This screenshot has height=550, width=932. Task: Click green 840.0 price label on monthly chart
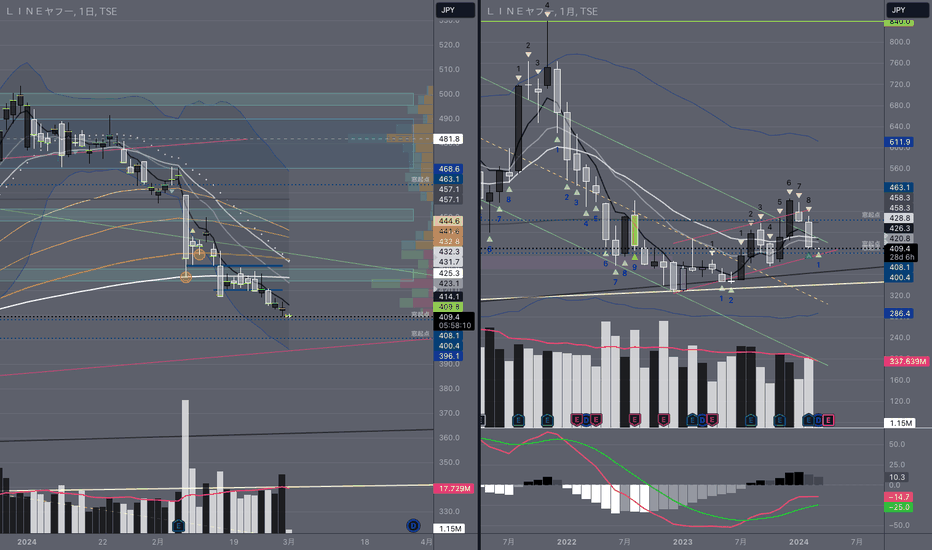(x=899, y=21)
